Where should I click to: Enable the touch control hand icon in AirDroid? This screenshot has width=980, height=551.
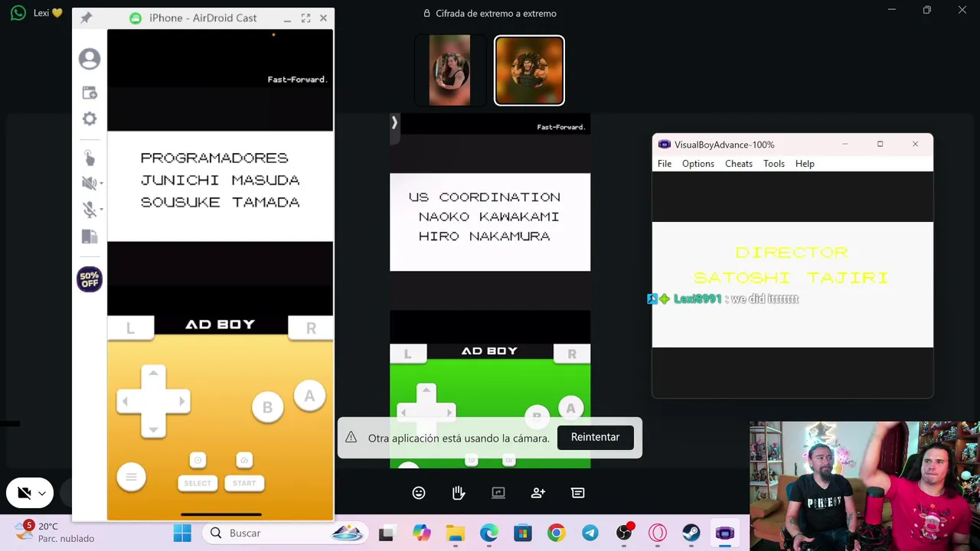tap(90, 158)
